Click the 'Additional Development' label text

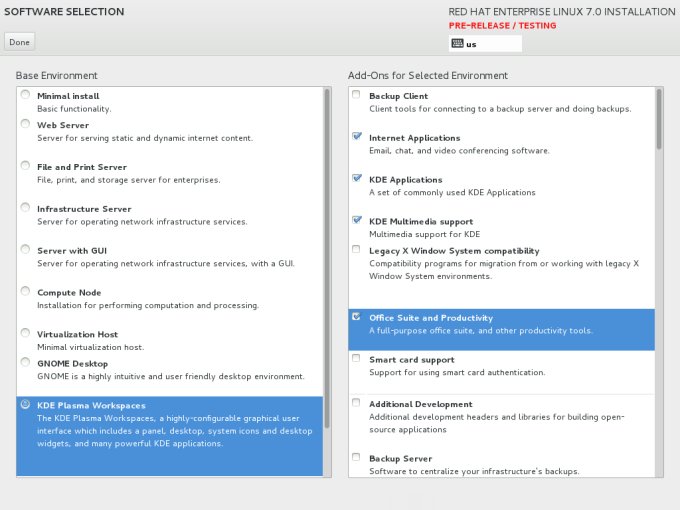421,405
